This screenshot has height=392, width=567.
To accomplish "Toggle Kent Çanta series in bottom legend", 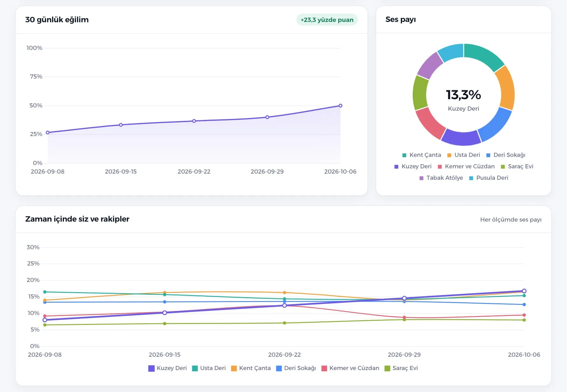I will click(x=251, y=368).
